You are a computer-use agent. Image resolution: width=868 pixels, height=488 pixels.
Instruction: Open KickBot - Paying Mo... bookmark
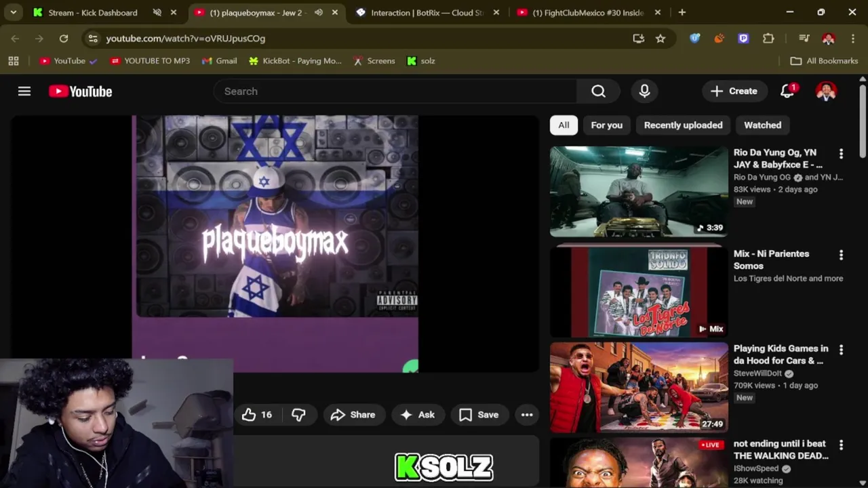click(295, 61)
